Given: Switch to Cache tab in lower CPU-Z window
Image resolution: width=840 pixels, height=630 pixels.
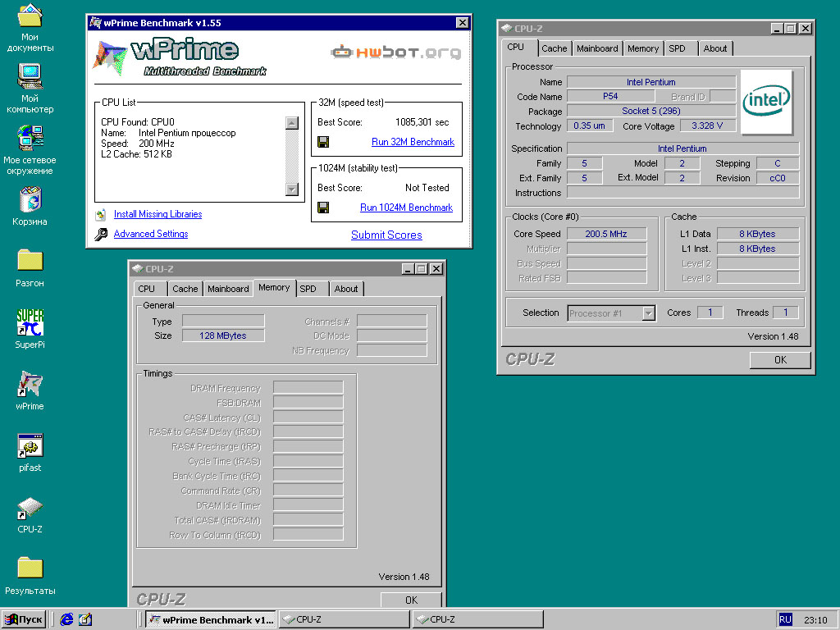Looking at the screenshot, I should pyautogui.click(x=185, y=289).
